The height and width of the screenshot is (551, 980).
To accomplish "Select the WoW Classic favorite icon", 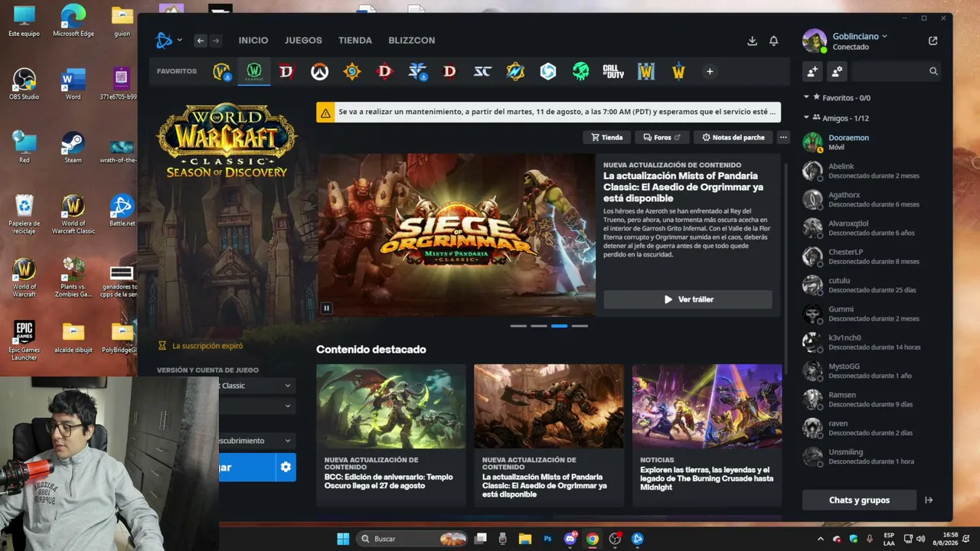I will (253, 72).
